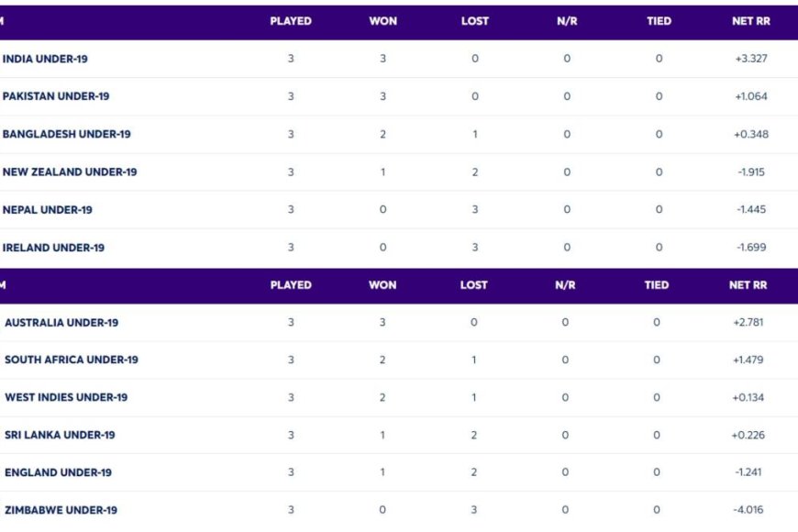Click TIED header in Australia's group table
The width and height of the screenshot is (798, 532).
click(657, 285)
